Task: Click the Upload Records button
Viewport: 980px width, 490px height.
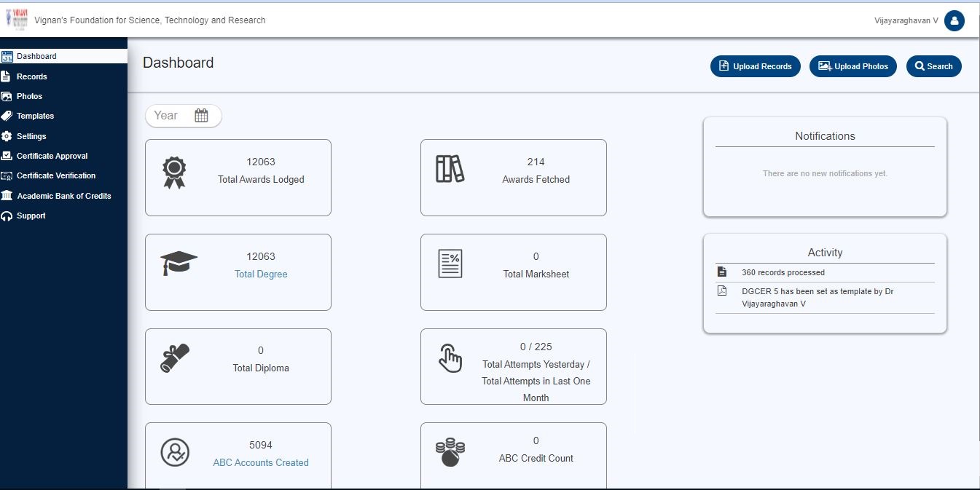Action: click(755, 66)
